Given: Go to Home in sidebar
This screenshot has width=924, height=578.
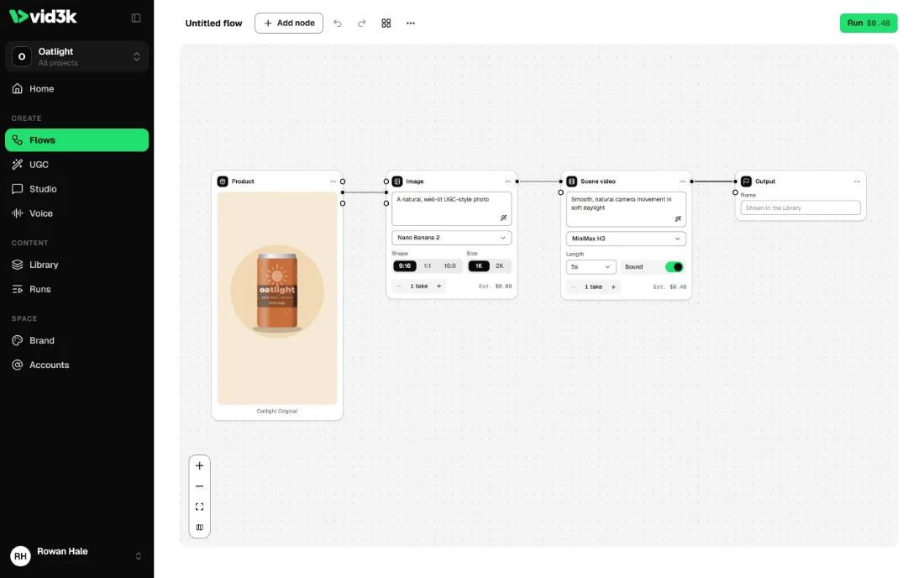Looking at the screenshot, I should pyautogui.click(x=76, y=89).
